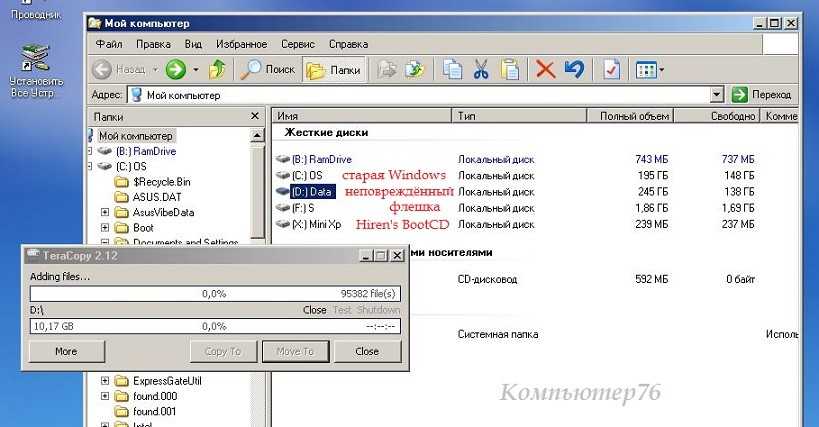Select (D:) Data drive in the list
Image resolution: width=819 pixels, height=427 pixels.
tap(311, 192)
